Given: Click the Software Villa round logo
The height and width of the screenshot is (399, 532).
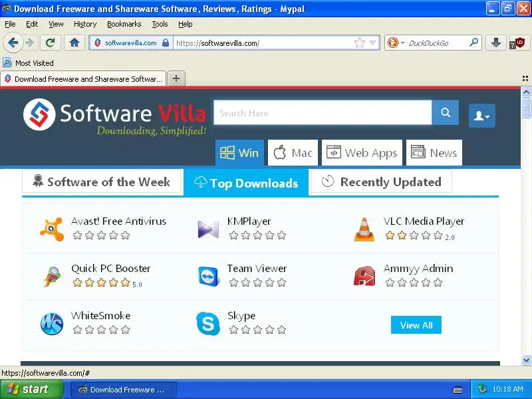Looking at the screenshot, I should point(39,114).
